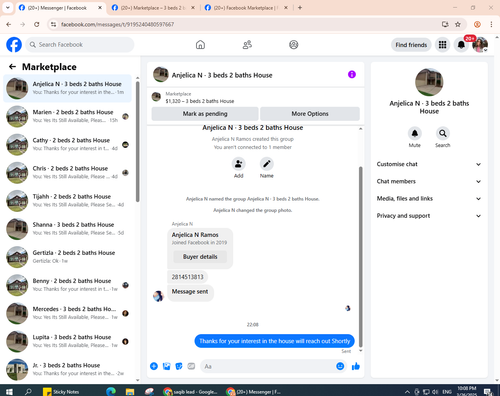Click the Facebook logo icon

tap(14, 45)
